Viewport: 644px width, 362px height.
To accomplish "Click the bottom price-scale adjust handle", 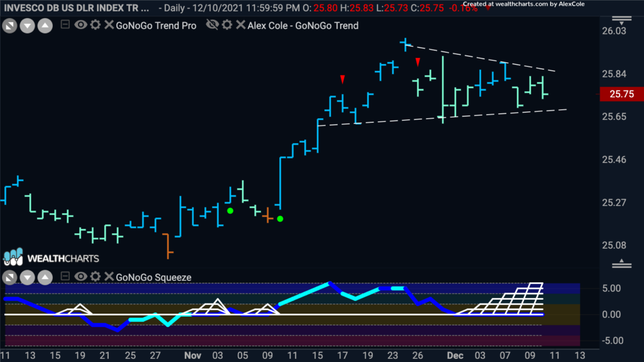I will pos(622,263).
